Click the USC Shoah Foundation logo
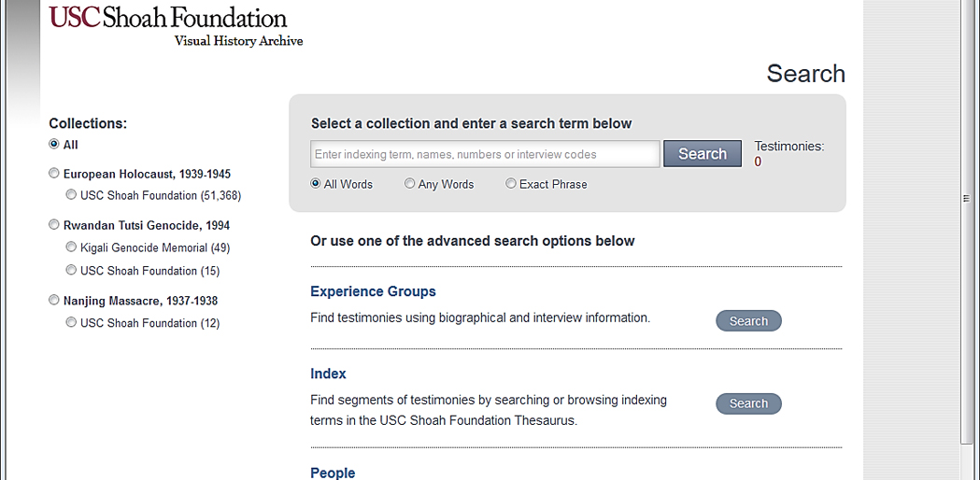The width and height of the screenshot is (980, 480). point(176,27)
